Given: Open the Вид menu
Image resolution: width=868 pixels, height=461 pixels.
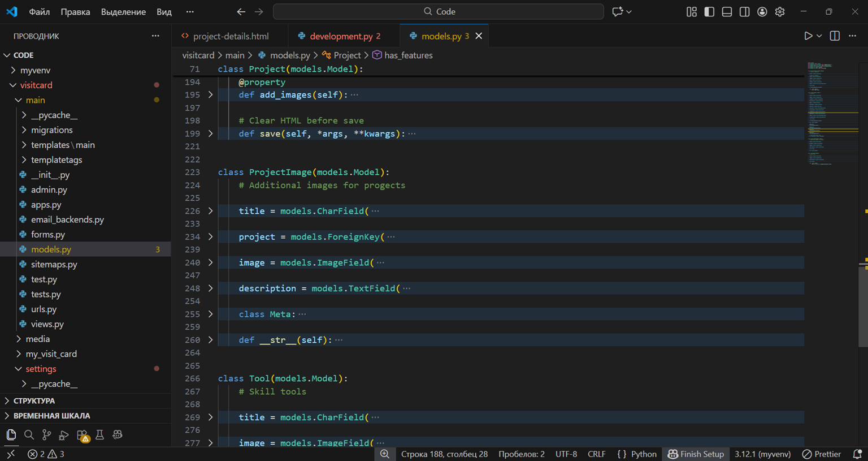Looking at the screenshot, I should 164,11.
